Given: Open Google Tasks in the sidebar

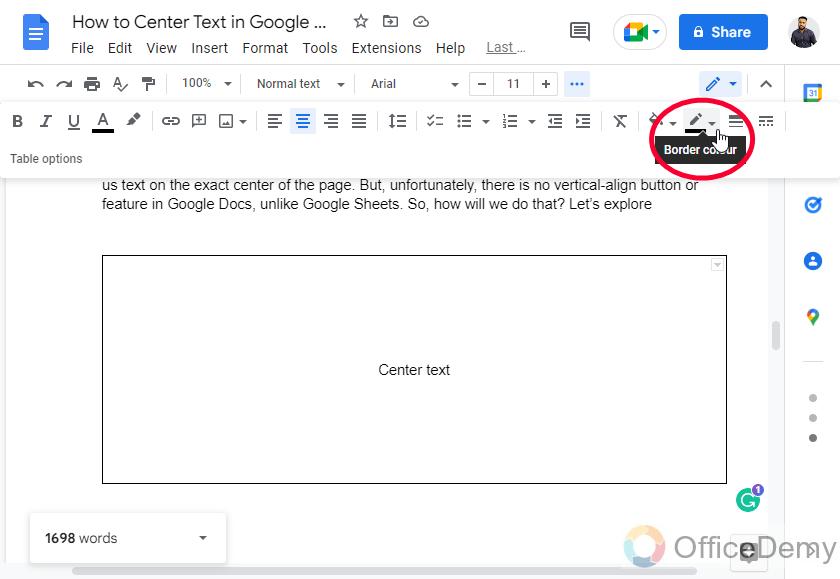Looking at the screenshot, I should (x=813, y=205).
